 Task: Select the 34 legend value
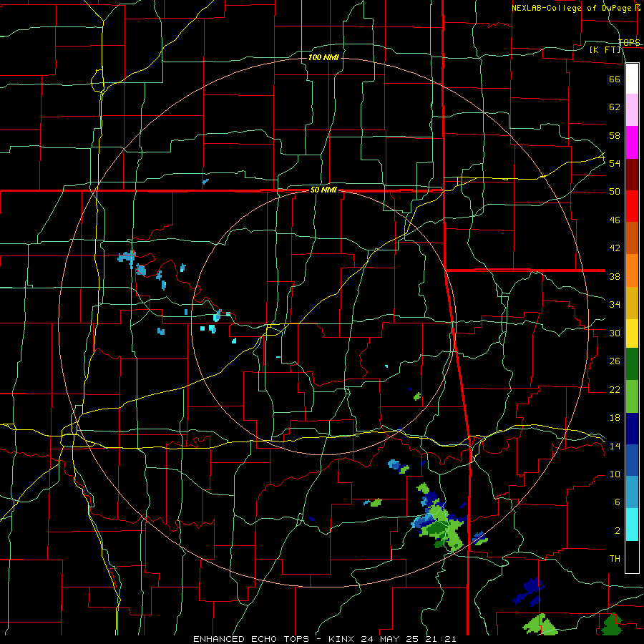(x=615, y=304)
